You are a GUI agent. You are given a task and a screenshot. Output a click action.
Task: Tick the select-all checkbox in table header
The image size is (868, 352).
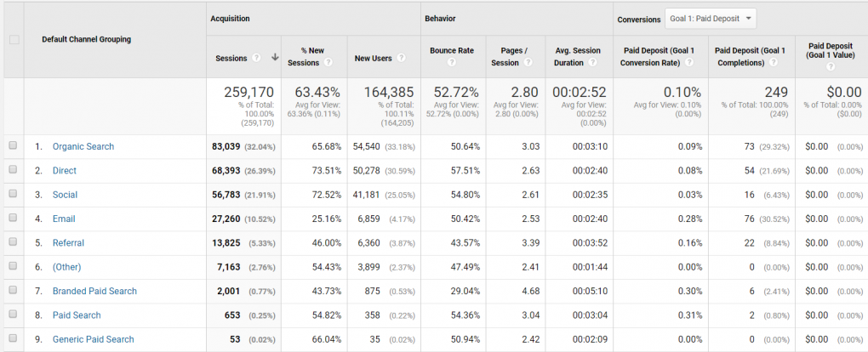[13, 39]
